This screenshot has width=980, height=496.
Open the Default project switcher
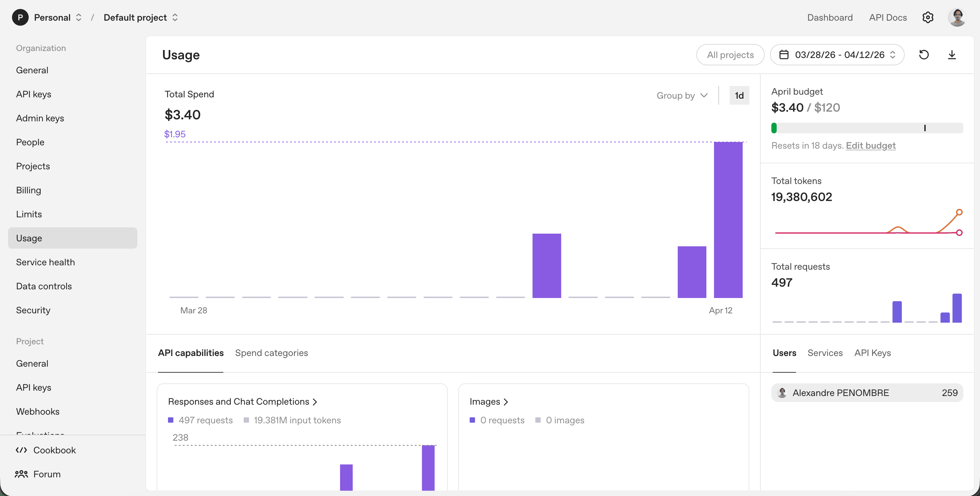point(141,17)
